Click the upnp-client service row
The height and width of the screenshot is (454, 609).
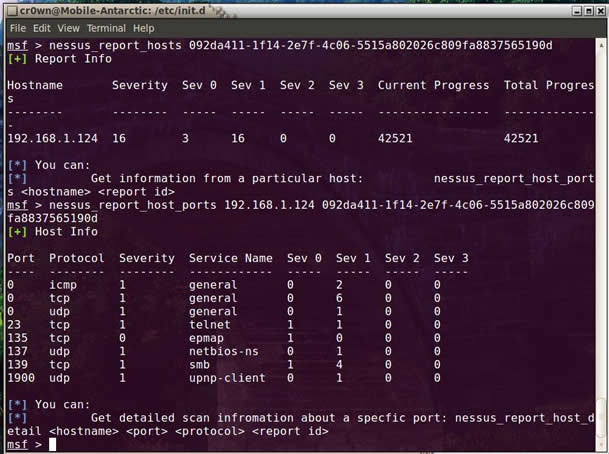pyautogui.click(x=224, y=378)
